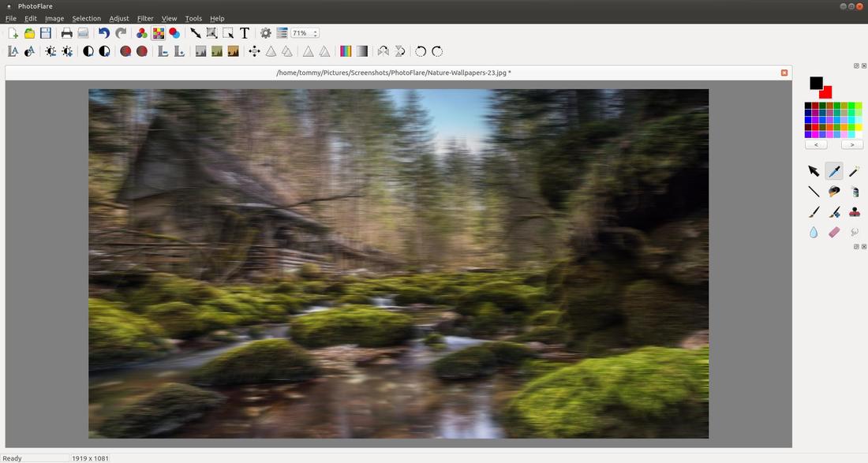Click the highlighted colored squares icon
Image resolution: width=868 pixels, height=463 pixels.
point(159,33)
